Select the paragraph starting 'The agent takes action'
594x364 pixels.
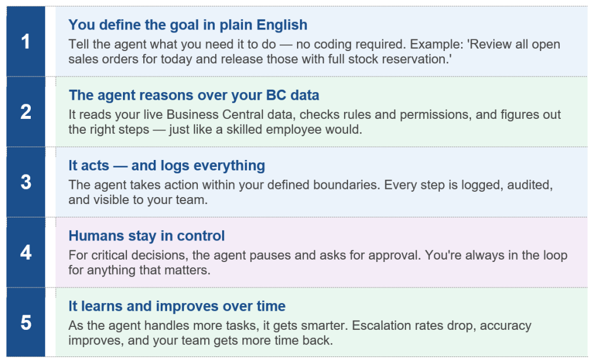click(310, 192)
